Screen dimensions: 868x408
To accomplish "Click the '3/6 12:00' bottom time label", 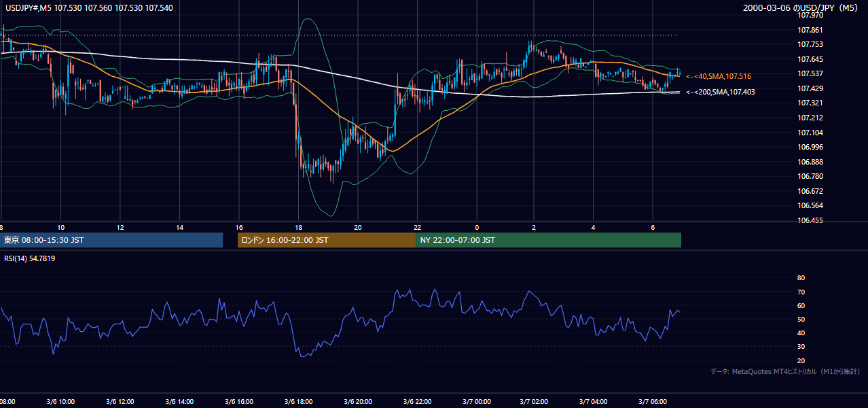I will point(120,402).
